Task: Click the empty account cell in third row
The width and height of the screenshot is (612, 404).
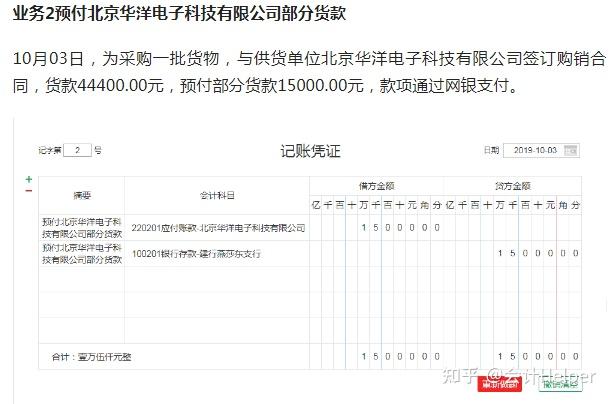Action: point(217,279)
